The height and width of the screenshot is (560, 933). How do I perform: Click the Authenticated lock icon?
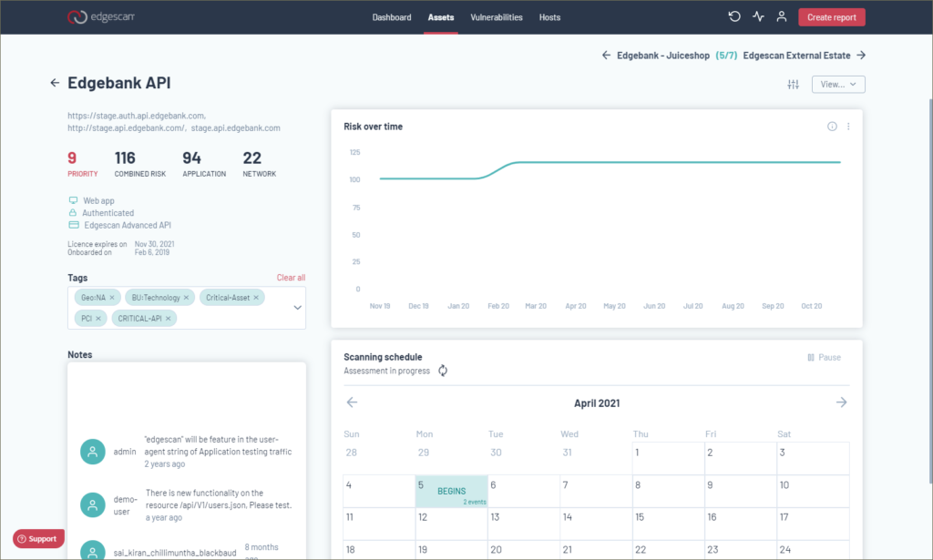click(73, 212)
